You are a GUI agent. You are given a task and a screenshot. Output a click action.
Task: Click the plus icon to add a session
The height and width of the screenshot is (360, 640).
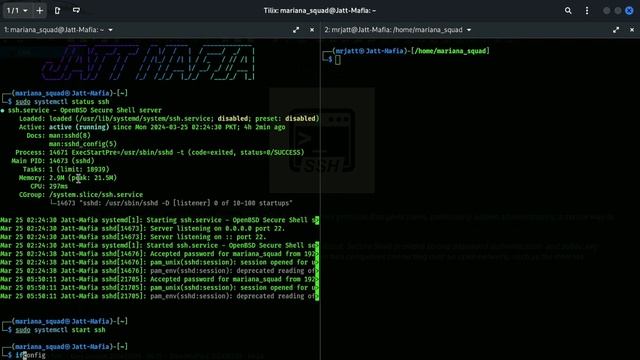point(40,10)
